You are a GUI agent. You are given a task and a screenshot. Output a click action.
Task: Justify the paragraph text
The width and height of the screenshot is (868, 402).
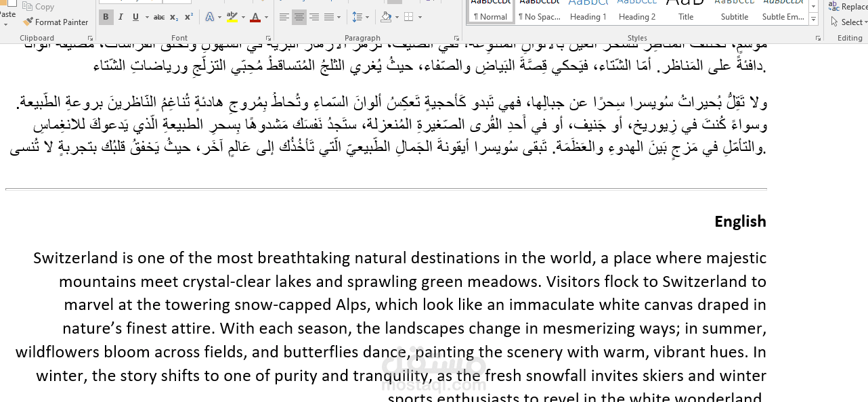coord(329,17)
